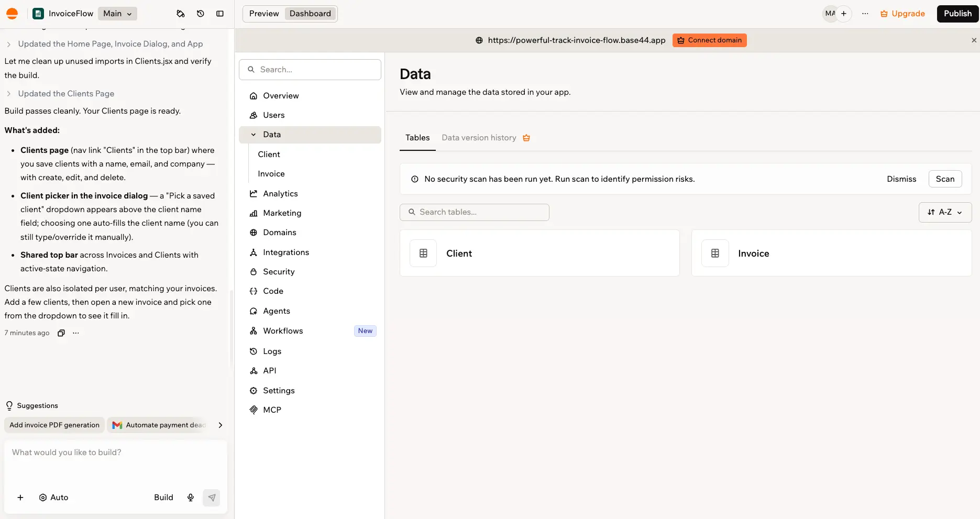Open the app URL powerful-track-invoice-flow.base44.app
Image resolution: width=980 pixels, height=519 pixels.
tap(577, 40)
